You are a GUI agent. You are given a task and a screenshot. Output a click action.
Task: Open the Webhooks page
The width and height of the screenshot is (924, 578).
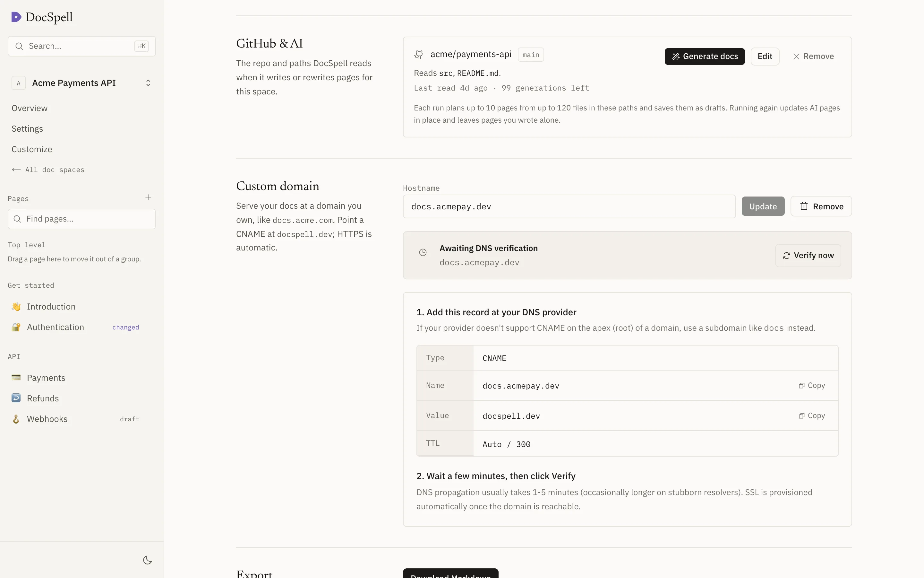[47, 419]
